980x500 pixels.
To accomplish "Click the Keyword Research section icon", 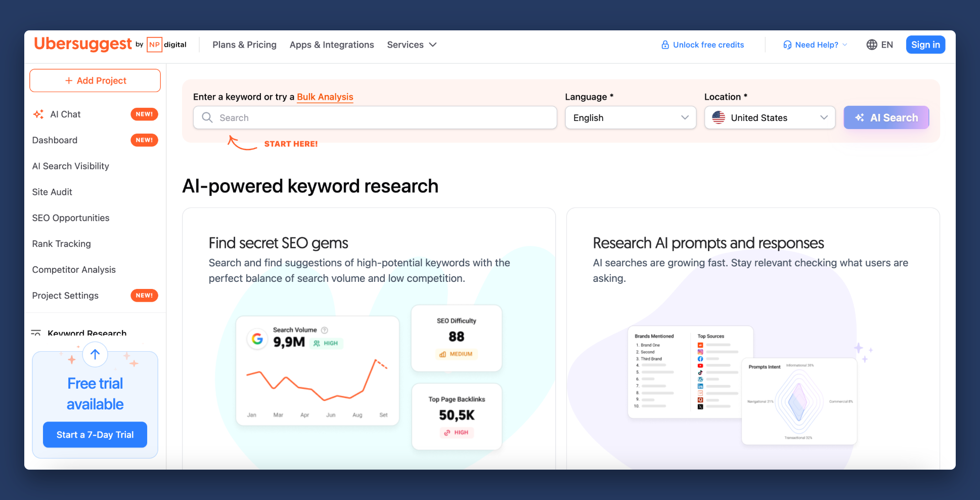I will 36,333.
